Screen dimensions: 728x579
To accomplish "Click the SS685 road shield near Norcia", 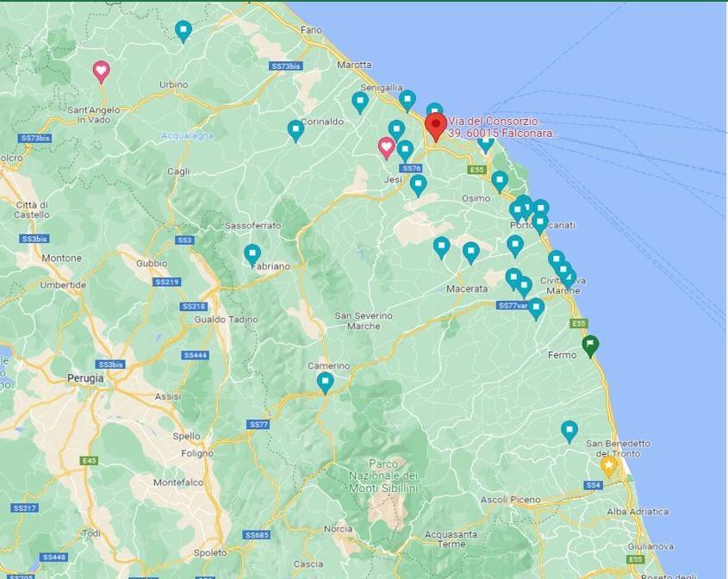I will point(256,535).
